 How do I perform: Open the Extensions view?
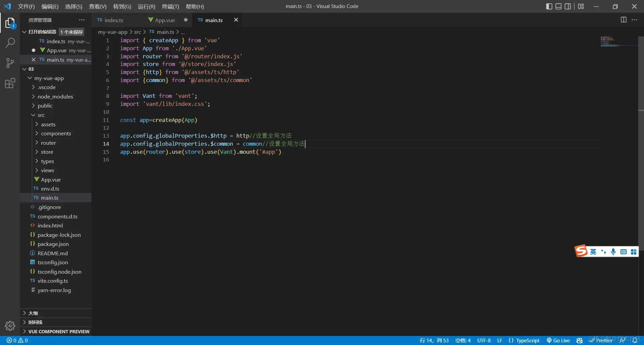coord(10,83)
